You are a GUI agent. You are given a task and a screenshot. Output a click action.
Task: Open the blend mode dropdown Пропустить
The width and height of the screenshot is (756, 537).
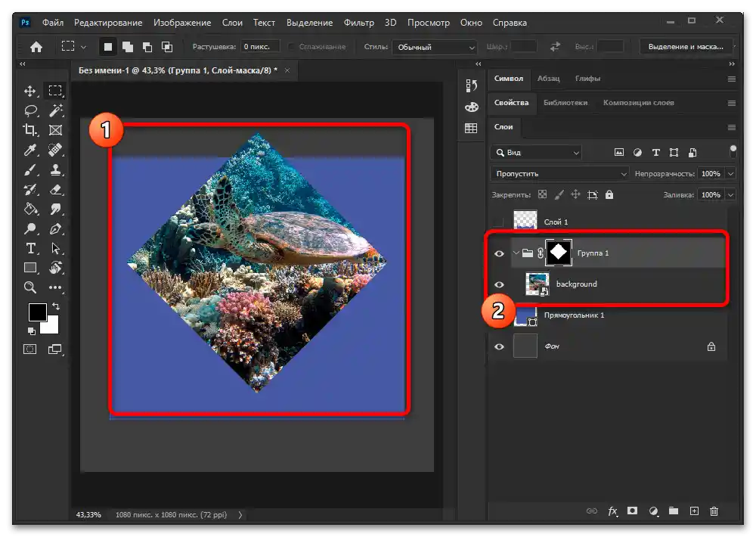tap(559, 174)
